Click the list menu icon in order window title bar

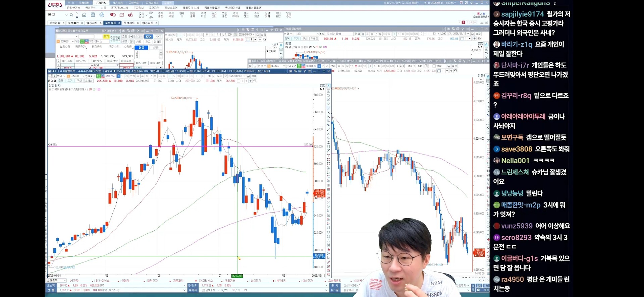pos(143,31)
